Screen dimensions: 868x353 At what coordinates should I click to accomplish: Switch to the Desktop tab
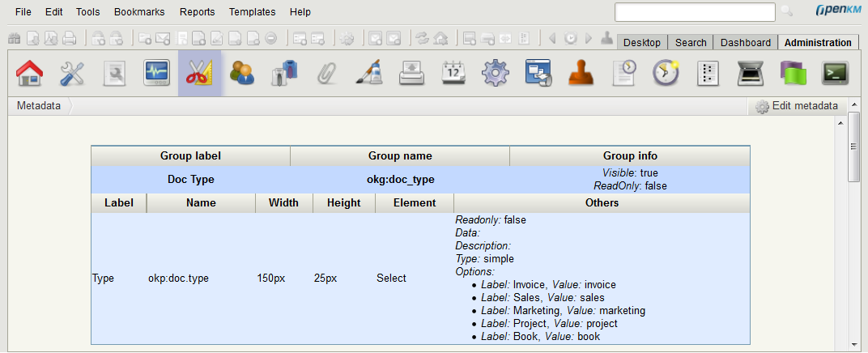tap(642, 43)
